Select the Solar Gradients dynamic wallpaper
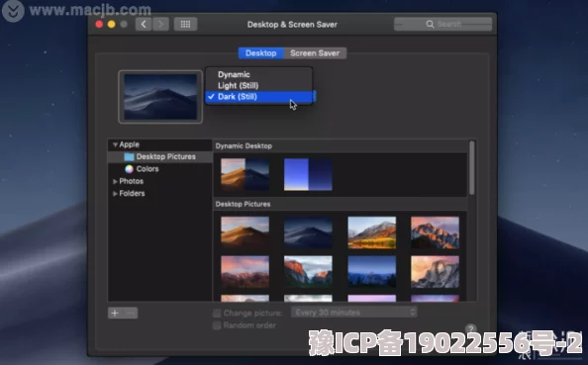 (308, 174)
